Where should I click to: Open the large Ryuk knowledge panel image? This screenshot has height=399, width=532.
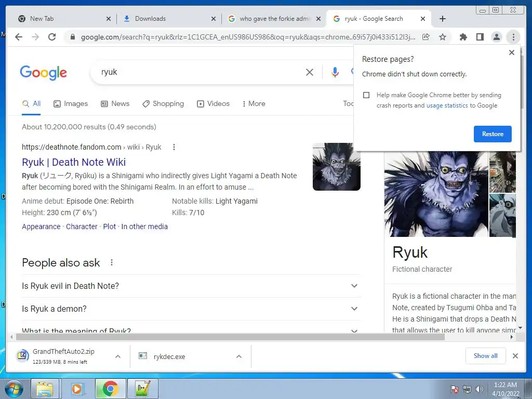[x=436, y=194]
